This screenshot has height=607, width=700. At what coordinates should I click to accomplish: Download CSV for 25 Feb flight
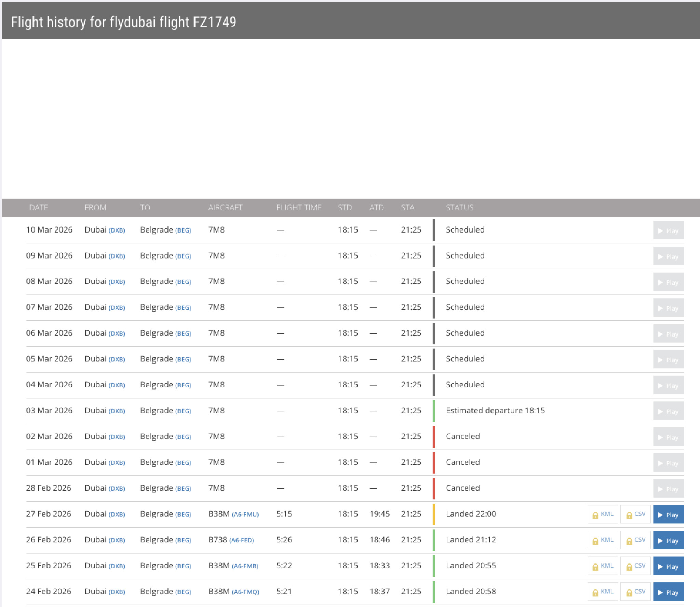click(635, 566)
